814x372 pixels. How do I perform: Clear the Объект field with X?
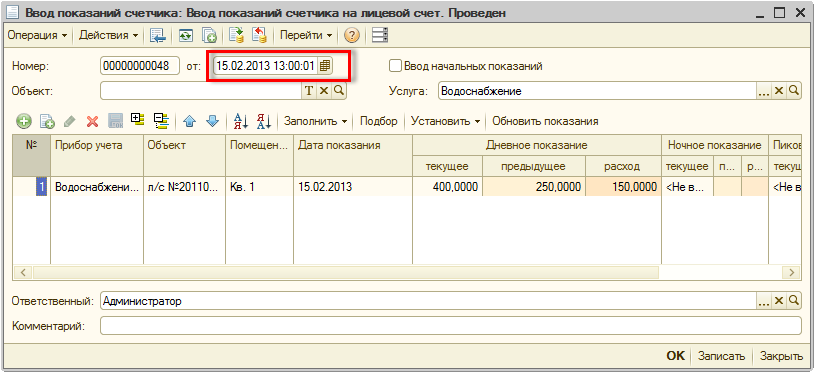click(x=323, y=91)
